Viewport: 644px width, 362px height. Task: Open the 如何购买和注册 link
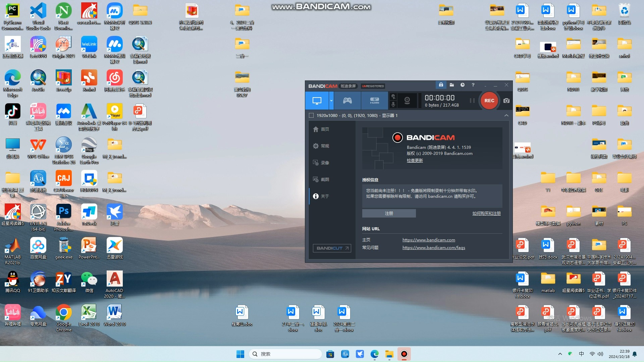click(486, 213)
